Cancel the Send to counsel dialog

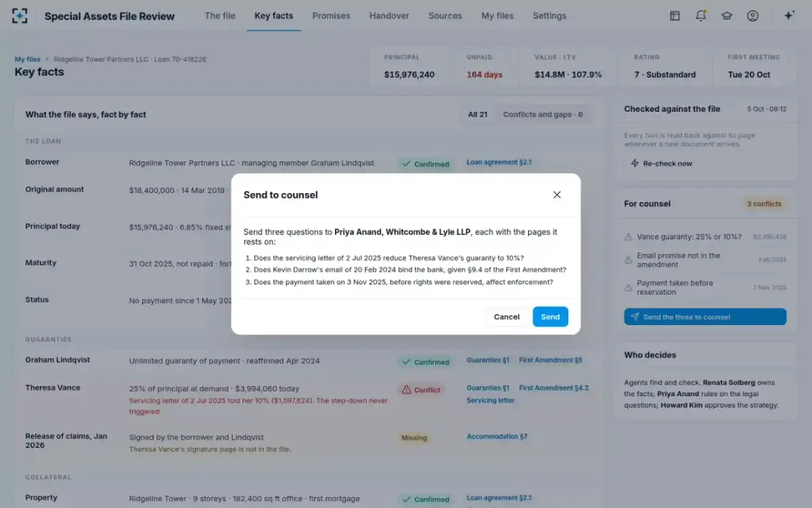point(507,316)
